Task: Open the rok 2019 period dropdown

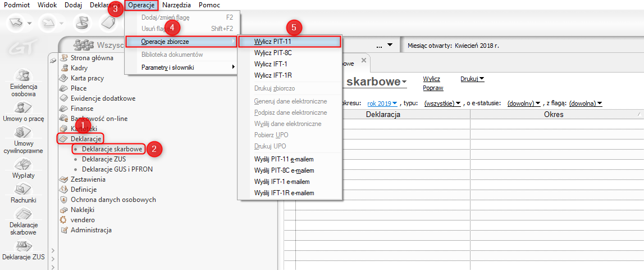Action: (x=382, y=103)
